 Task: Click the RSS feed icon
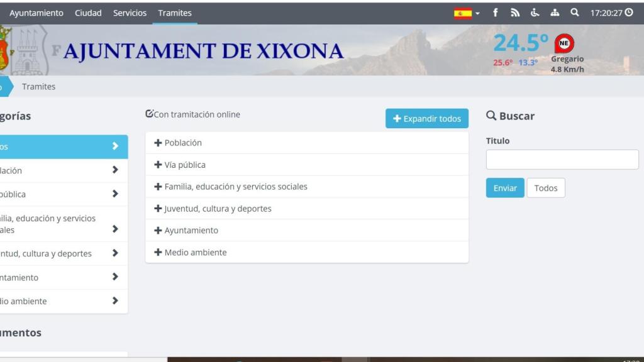pyautogui.click(x=515, y=12)
